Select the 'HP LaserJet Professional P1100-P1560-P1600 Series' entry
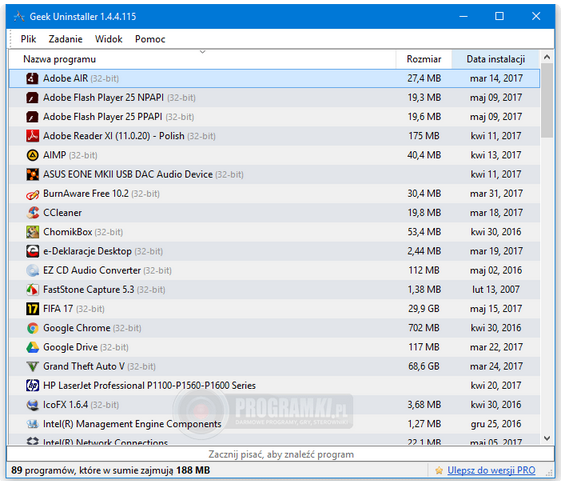Viewport: 561px width, 481px height. point(150,385)
